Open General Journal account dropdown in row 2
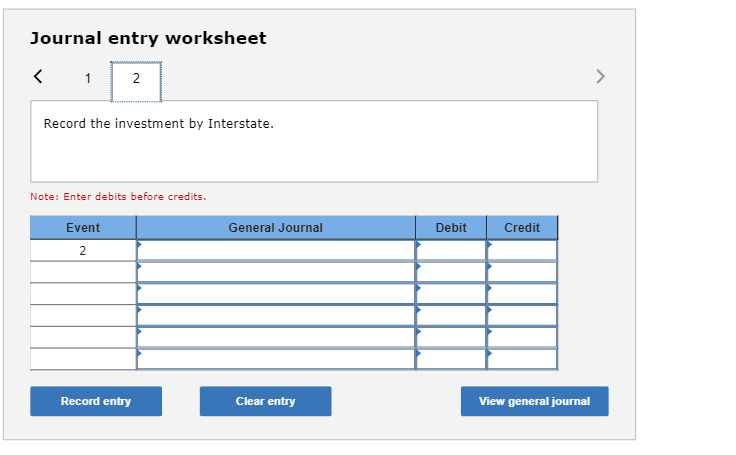The image size is (736, 455). 276,272
